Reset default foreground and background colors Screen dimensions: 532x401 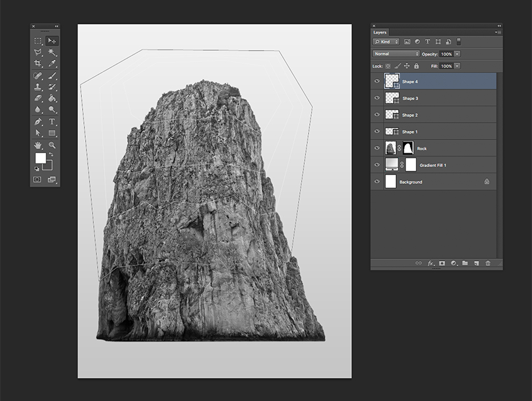(37, 169)
